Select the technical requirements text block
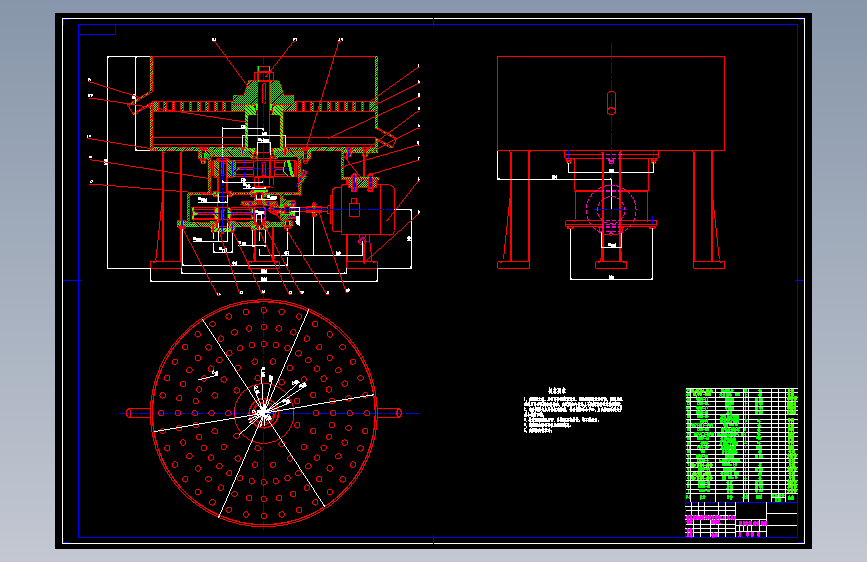 coord(573,412)
